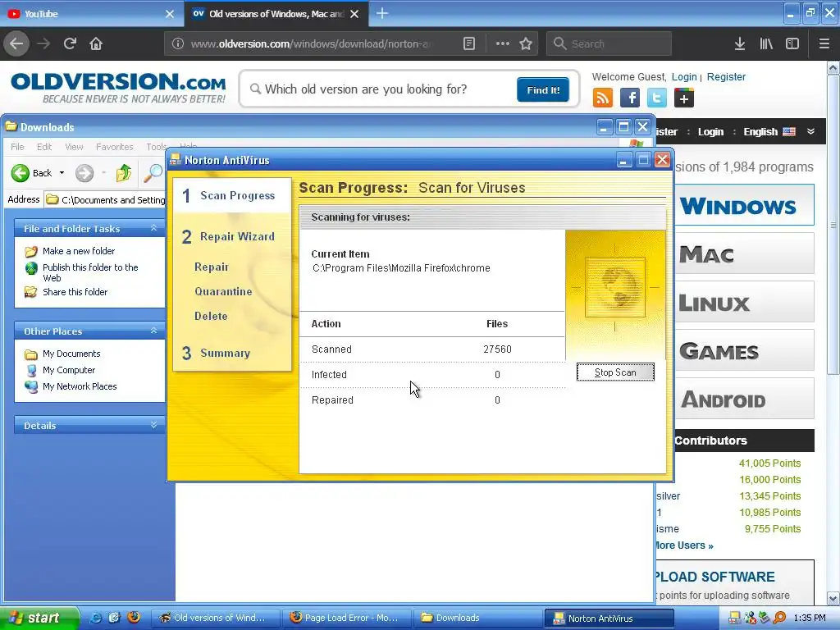Click Search magnifier in Downloads toolbar
This screenshot has height=630, width=840.
tap(153, 173)
